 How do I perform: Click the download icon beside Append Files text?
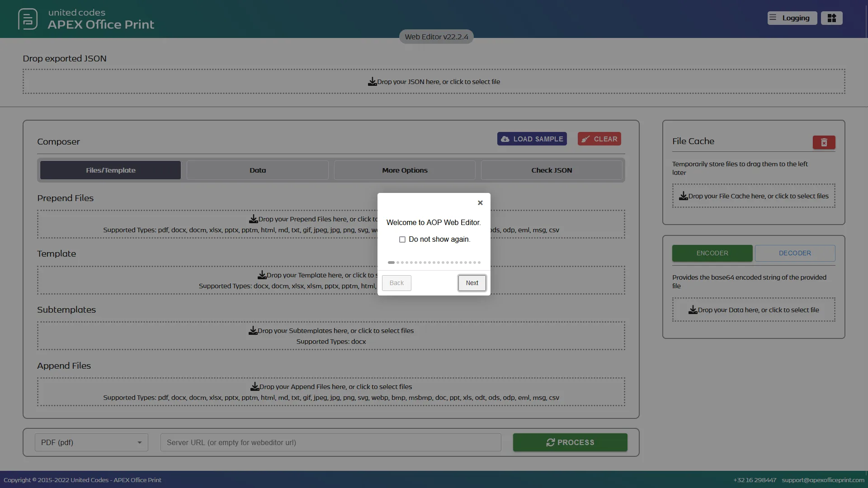(255, 387)
